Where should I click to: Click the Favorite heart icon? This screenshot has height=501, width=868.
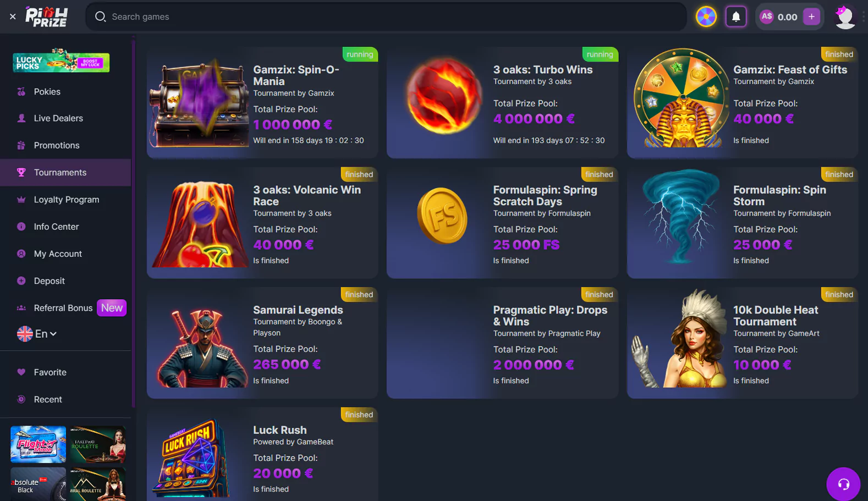coord(21,372)
